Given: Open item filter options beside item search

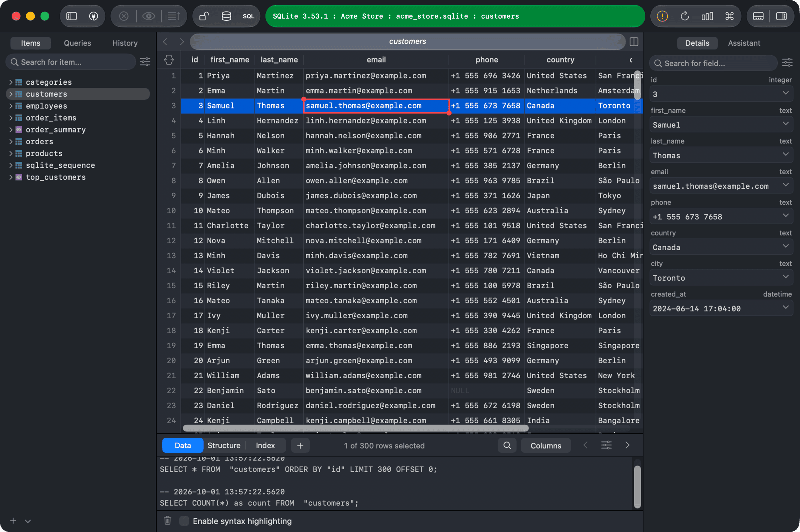Looking at the screenshot, I should coord(145,62).
